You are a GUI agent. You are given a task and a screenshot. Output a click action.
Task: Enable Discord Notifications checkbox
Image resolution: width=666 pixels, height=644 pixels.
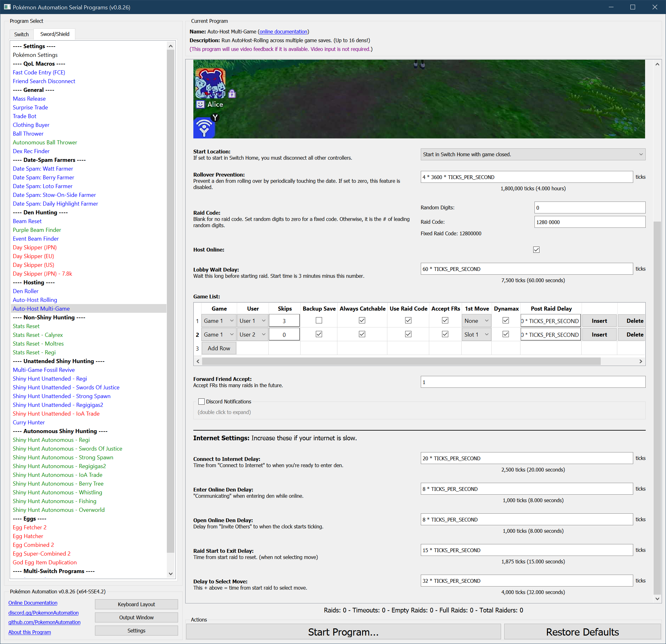(x=201, y=401)
